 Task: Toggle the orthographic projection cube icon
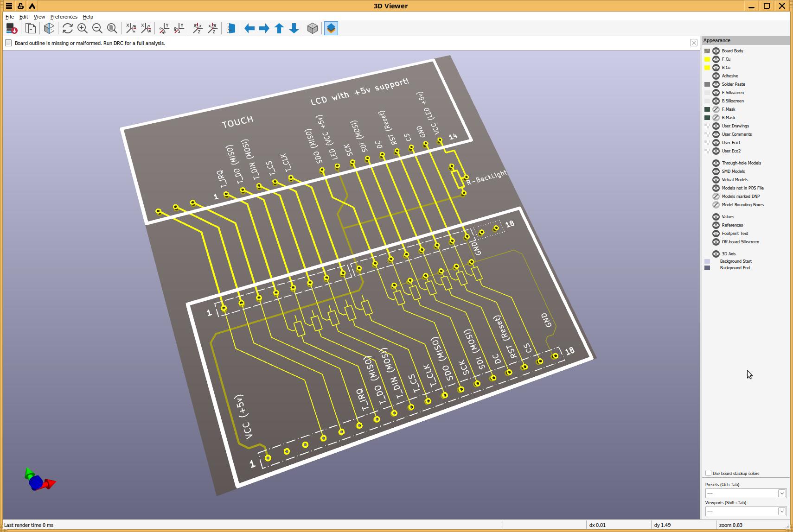tap(313, 29)
